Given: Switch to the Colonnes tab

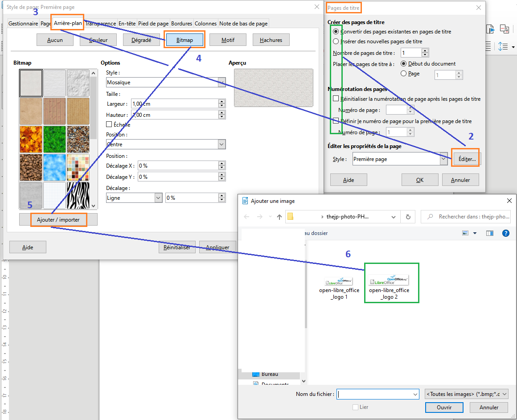Looking at the screenshot, I should (205, 24).
